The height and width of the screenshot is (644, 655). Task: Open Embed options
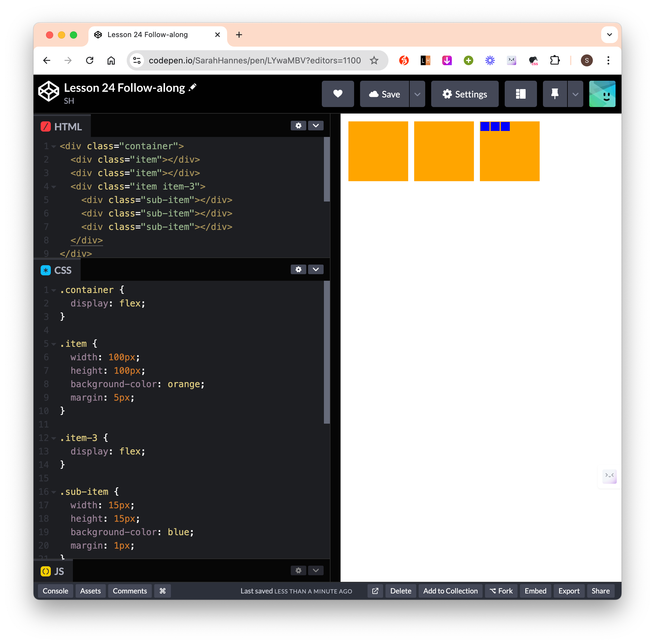[535, 591]
